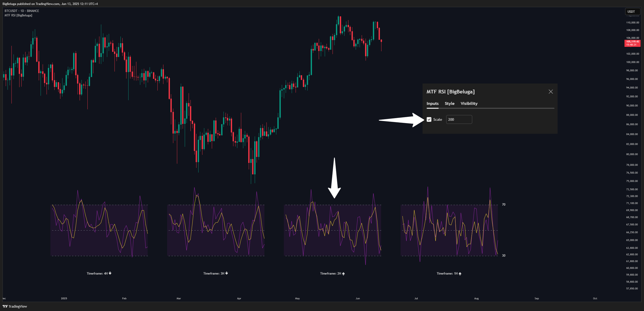Screen dimensions: 644x311
Task: Switch to the Visibility tab
Action: [x=469, y=104]
